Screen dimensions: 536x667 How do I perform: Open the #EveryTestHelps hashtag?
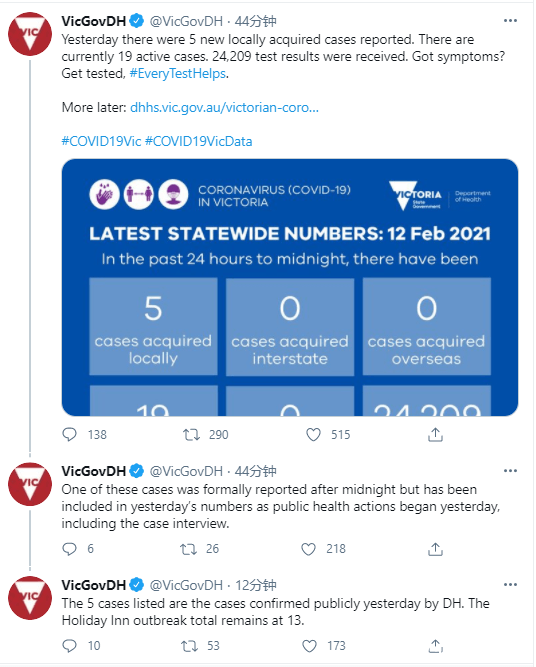click(177, 74)
